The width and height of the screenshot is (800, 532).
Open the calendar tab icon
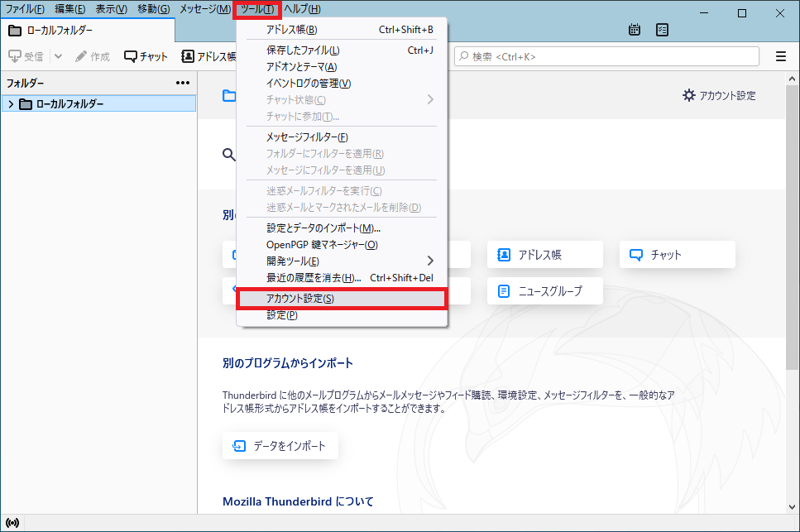[x=635, y=30]
